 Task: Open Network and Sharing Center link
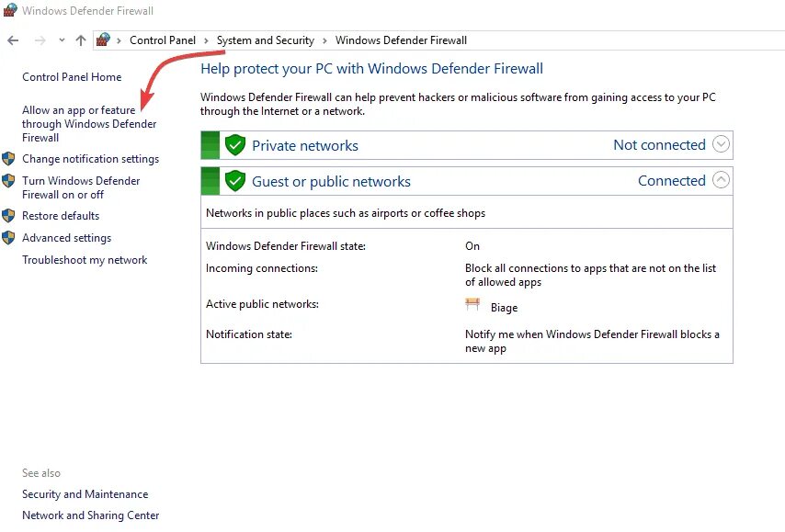click(x=91, y=515)
